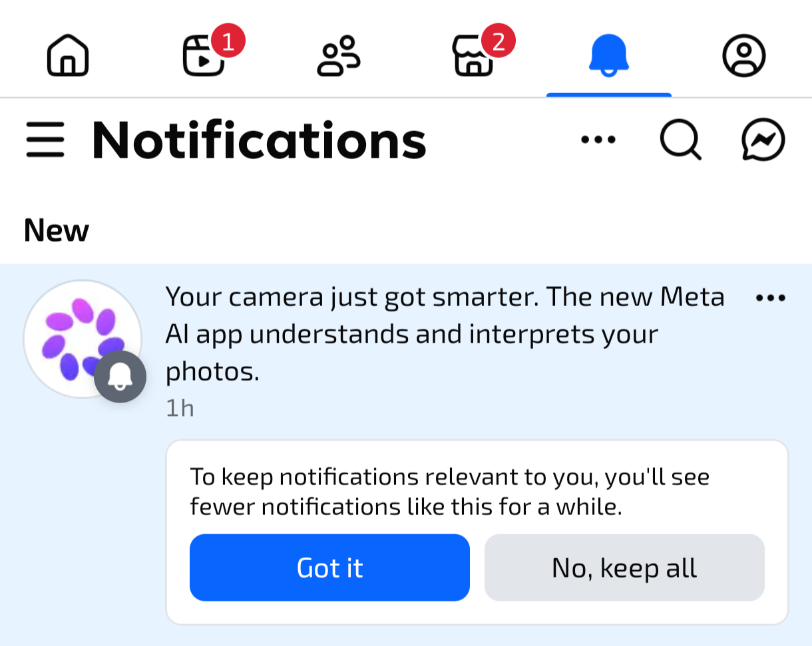Open notifications options three-dot menu in header
Screen dimensions: 812x646
(598, 140)
